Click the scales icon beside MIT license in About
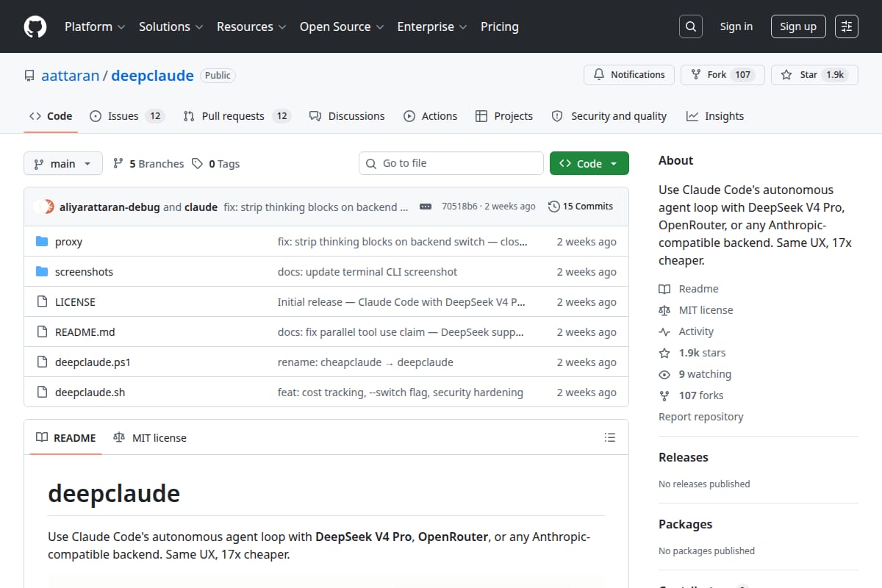This screenshot has width=882, height=588. click(664, 310)
